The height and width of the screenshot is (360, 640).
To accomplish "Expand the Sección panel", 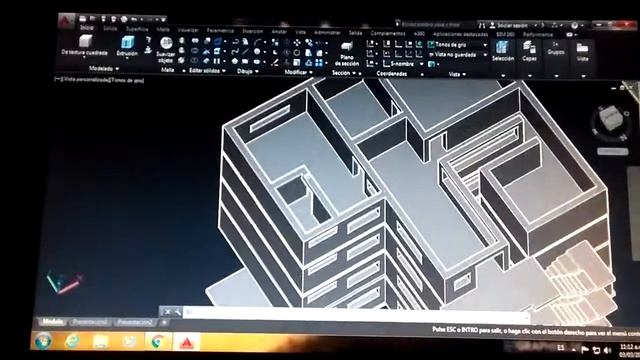I will [x=344, y=73].
